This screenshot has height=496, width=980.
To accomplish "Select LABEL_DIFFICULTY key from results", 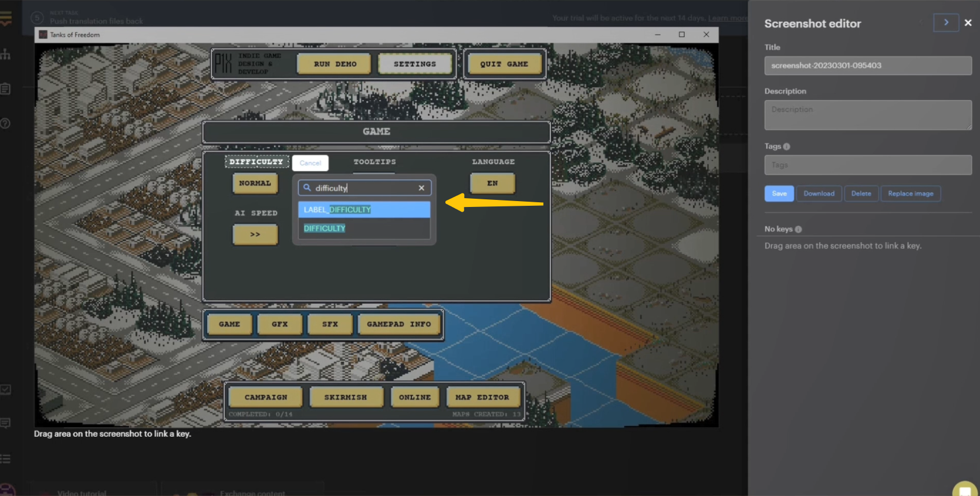I will coord(364,209).
